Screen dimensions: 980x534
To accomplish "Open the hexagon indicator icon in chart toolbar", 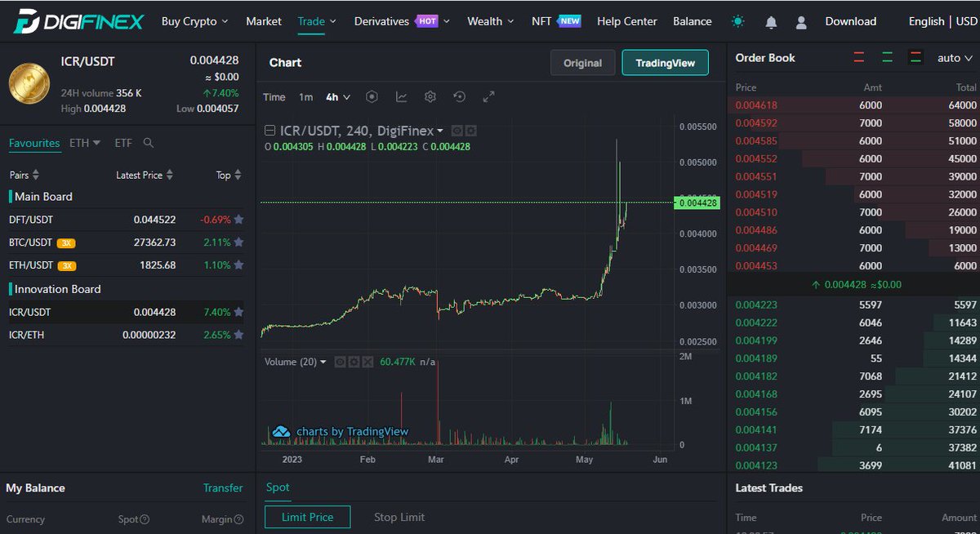I will [x=372, y=96].
